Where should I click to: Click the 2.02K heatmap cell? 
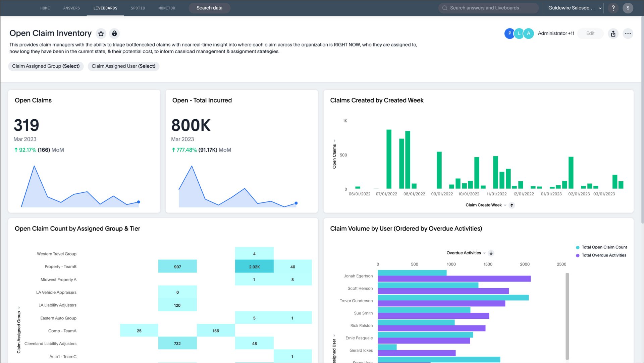[254, 267]
